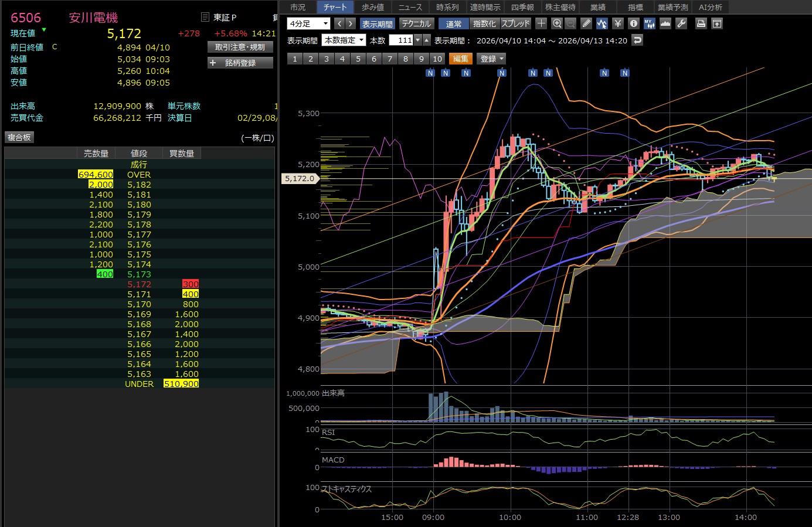Reset display period with return arrow icon
Image resolution: width=812 pixels, height=527 pixels.
638,40
